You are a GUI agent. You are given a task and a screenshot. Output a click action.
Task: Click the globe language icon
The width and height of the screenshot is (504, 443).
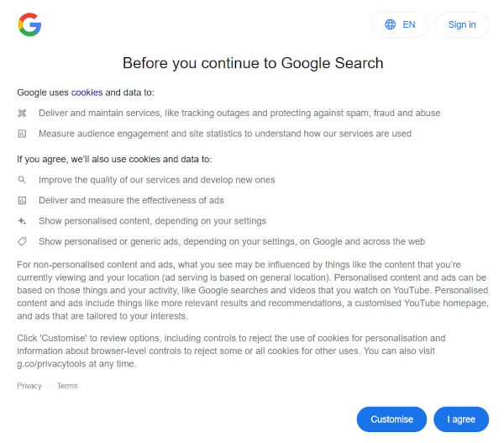pyautogui.click(x=390, y=24)
